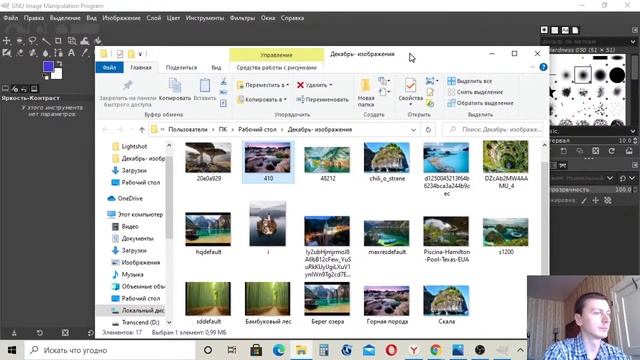Select the Move tool in GIMP toolbox
The height and width of the screenshot is (360, 640).
(7, 41)
